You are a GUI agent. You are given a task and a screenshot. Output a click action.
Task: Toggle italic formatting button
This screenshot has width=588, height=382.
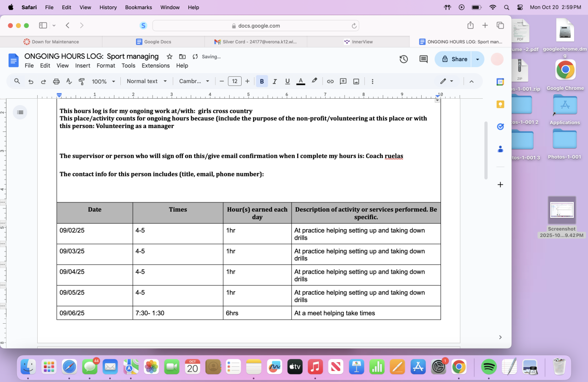(275, 81)
